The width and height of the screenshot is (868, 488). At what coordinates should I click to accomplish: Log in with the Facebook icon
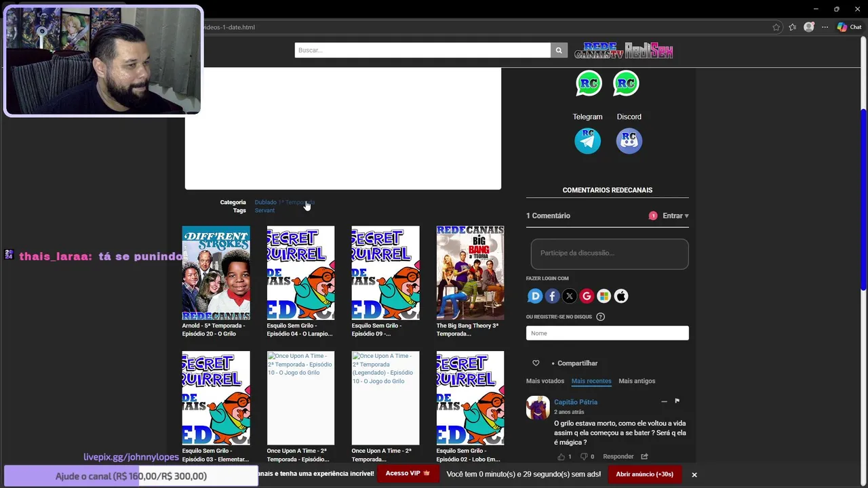click(x=552, y=296)
